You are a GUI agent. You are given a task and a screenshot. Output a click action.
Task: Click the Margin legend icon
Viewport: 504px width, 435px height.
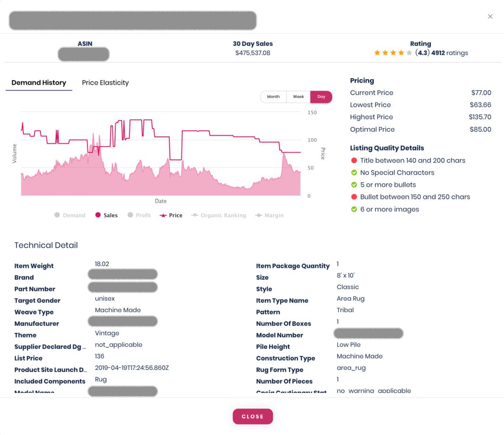point(259,215)
